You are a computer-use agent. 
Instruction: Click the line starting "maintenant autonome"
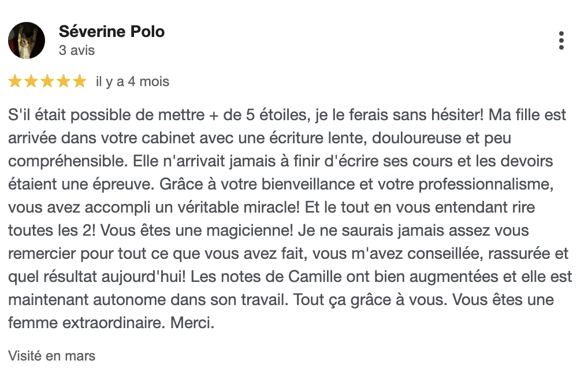tap(280, 300)
